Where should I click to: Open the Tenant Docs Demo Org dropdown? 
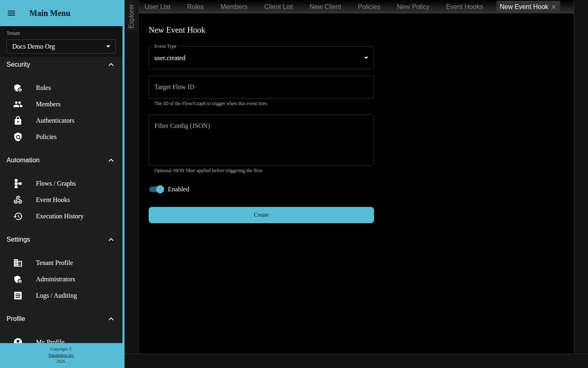tap(61, 47)
